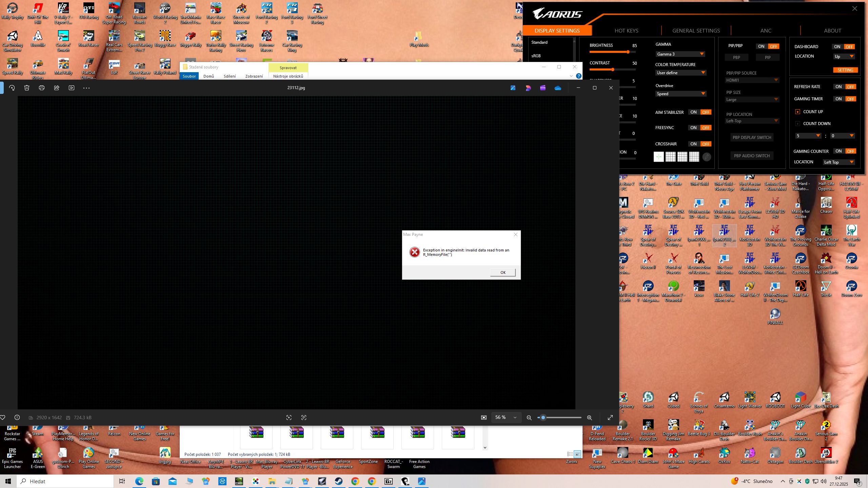Viewport: 868px width, 488px height.
Task: Open the GENERAL SETTINGS tab
Action: coord(696,30)
